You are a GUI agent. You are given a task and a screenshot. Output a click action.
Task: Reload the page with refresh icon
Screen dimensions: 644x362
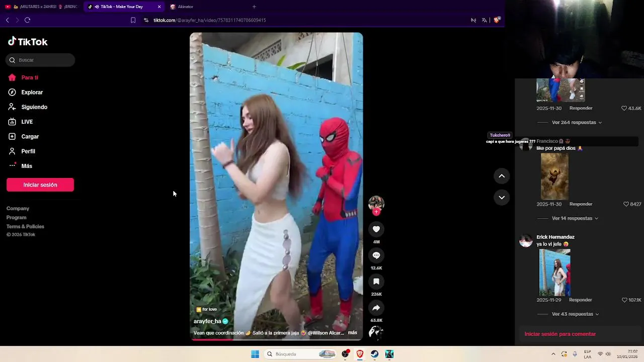pos(27,20)
